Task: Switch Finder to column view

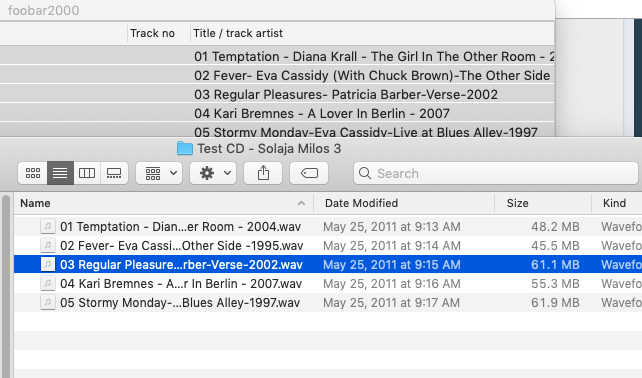Action: [87, 173]
